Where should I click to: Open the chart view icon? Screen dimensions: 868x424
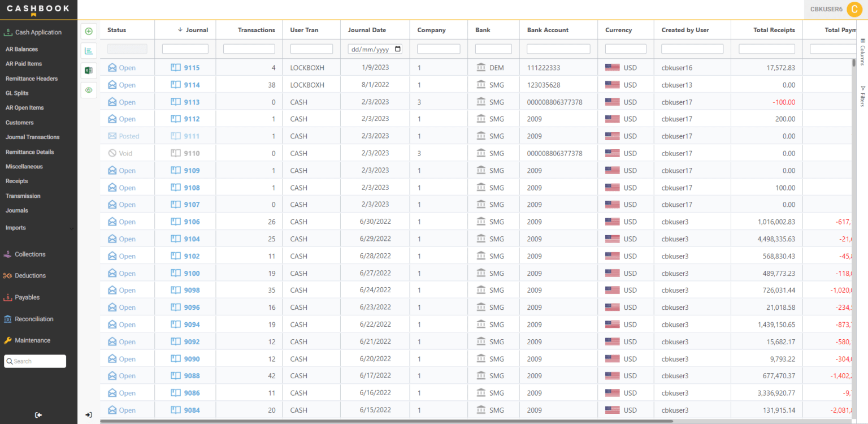coord(89,51)
